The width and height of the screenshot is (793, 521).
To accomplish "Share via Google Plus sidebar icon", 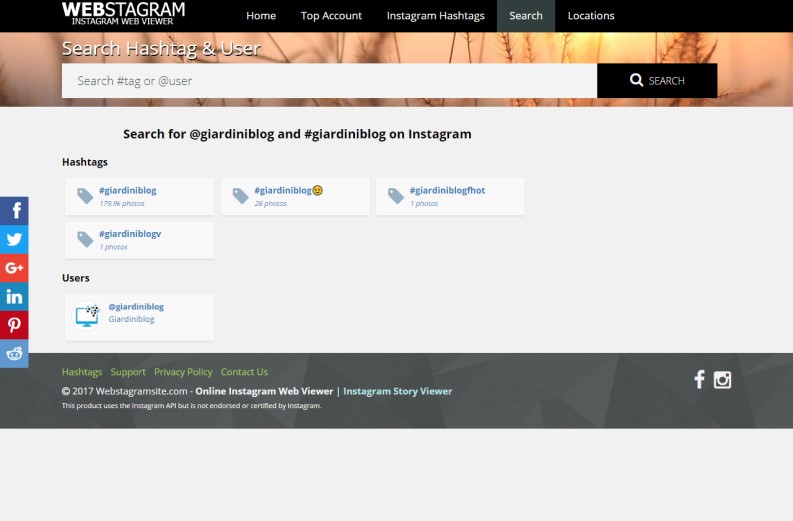I will 14,268.
